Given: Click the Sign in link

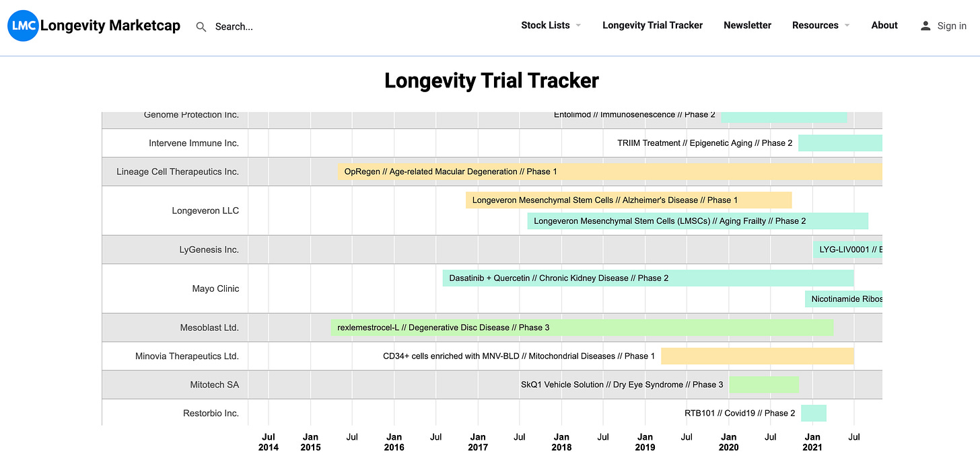Looking at the screenshot, I should 952,26.
